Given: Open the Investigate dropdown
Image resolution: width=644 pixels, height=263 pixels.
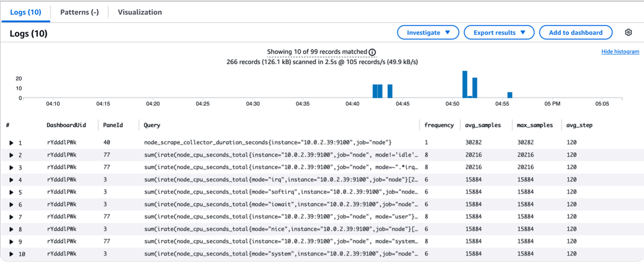Looking at the screenshot, I should click(427, 32).
